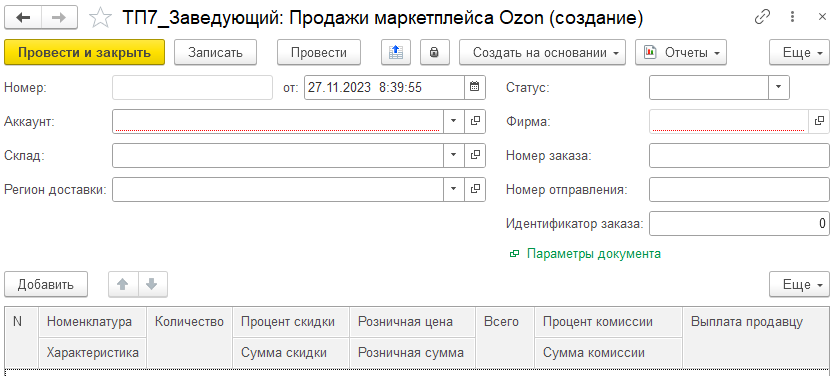
Task: Expand the Регион доставки dropdown arrow
Action: [x=454, y=189]
